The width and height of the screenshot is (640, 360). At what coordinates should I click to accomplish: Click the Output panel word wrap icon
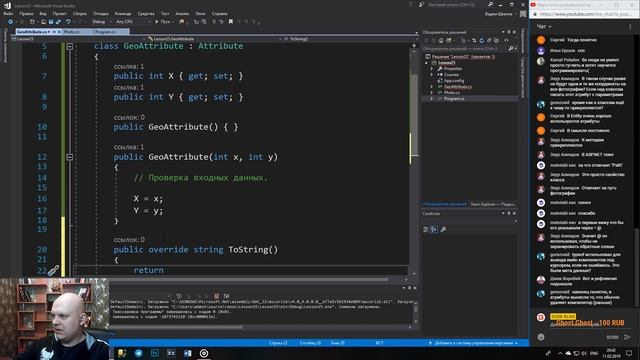click(x=227, y=296)
